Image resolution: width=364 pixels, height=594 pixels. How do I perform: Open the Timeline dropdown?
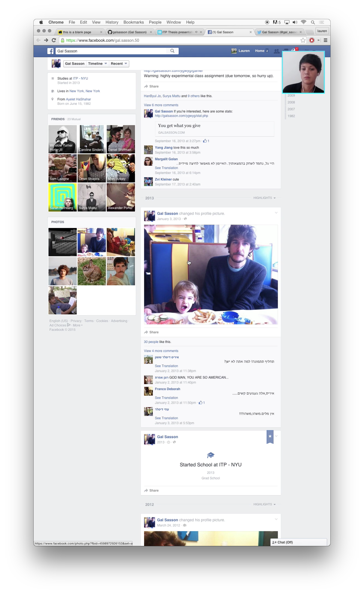[98, 64]
